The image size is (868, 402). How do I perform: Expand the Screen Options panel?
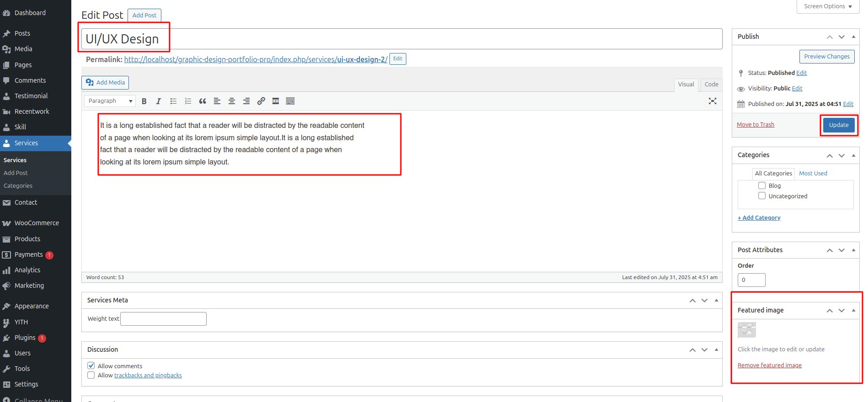coord(828,6)
